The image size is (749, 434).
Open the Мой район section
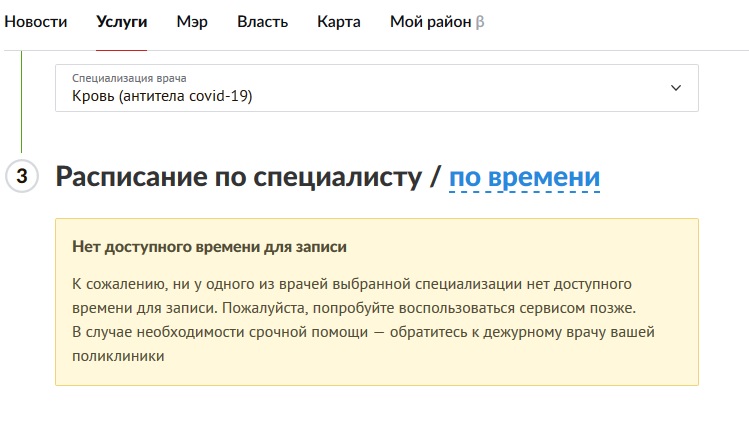(x=430, y=22)
